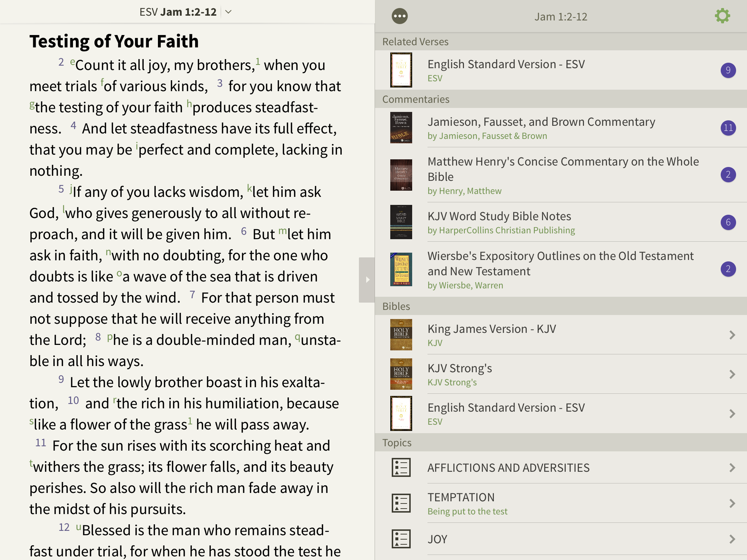Tap footnote 1 after 'my brothers,'
This screenshot has height=560, width=747.
258,61
